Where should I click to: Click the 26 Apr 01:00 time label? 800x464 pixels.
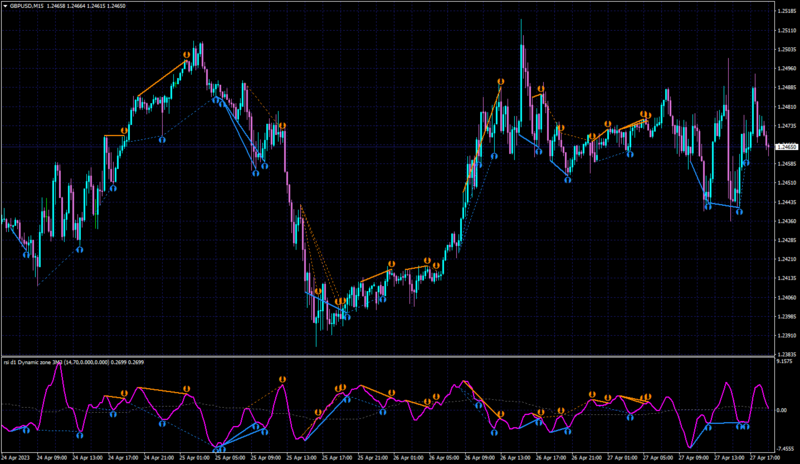(409, 458)
